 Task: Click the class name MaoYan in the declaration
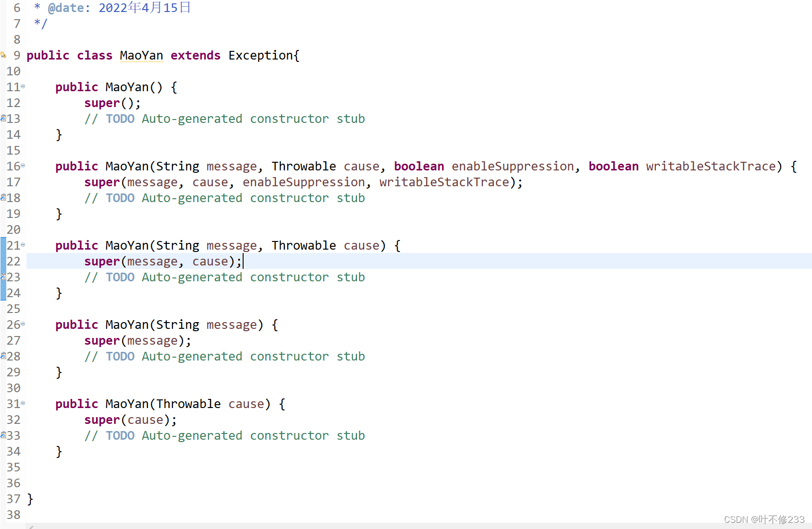[x=141, y=55]
